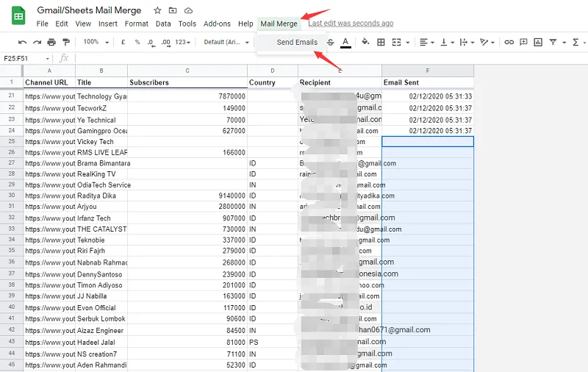
Task: Click the Aizaz Engineer title cell
Action: 101,331
